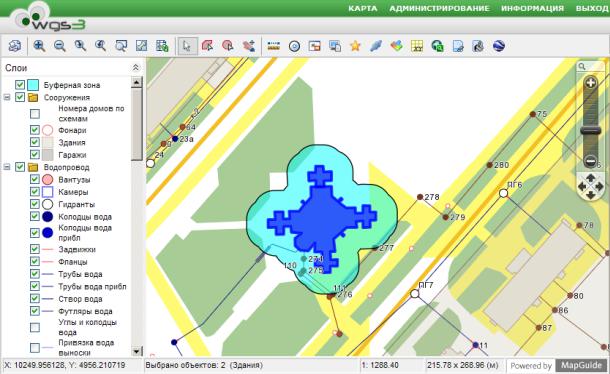Click the multicolor layers theme icon
Image resolution: width=610 pixels, height=374 pixels.
(396, 46)
